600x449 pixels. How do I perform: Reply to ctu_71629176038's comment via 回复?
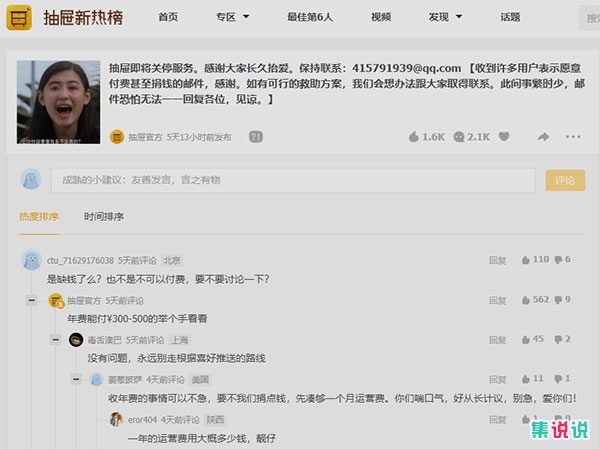pos(497,260)
